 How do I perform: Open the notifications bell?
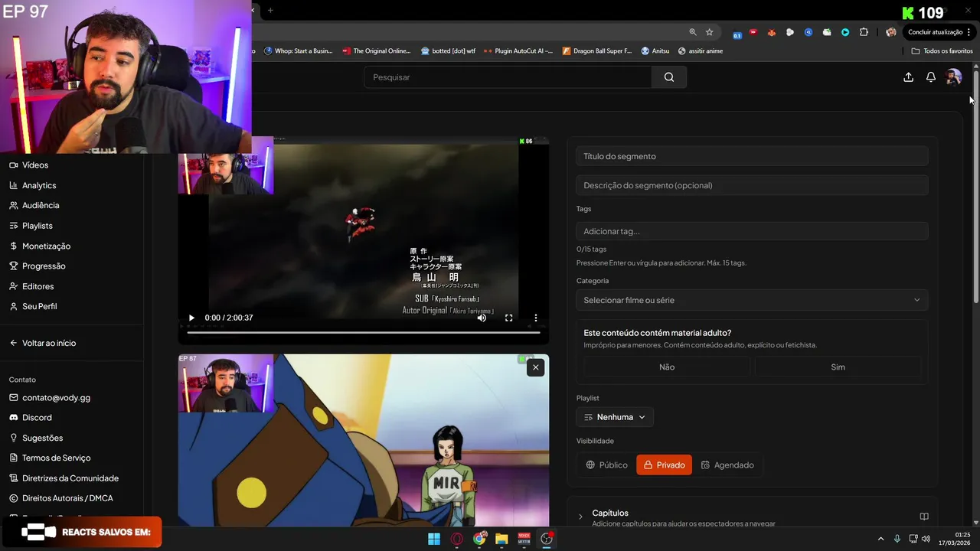(931, 77)
